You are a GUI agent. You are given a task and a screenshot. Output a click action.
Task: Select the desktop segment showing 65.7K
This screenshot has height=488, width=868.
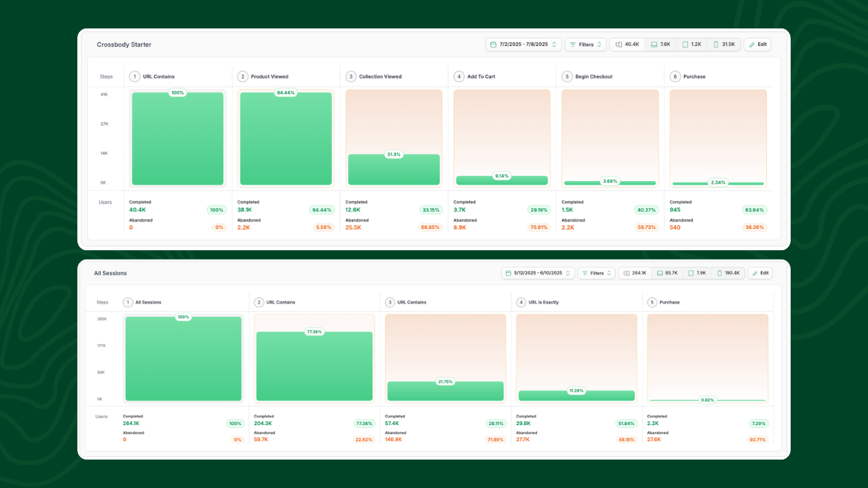click(667, 273)
